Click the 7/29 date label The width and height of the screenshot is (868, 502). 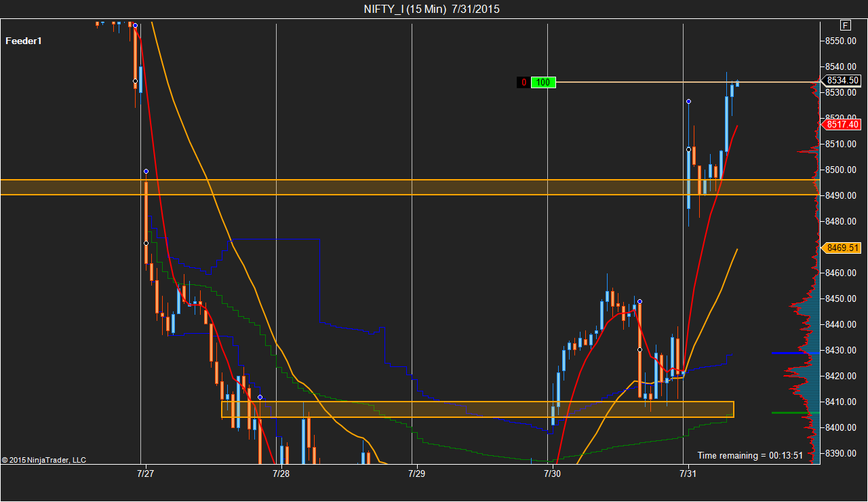pyautogui.click(x=416, y=473)
